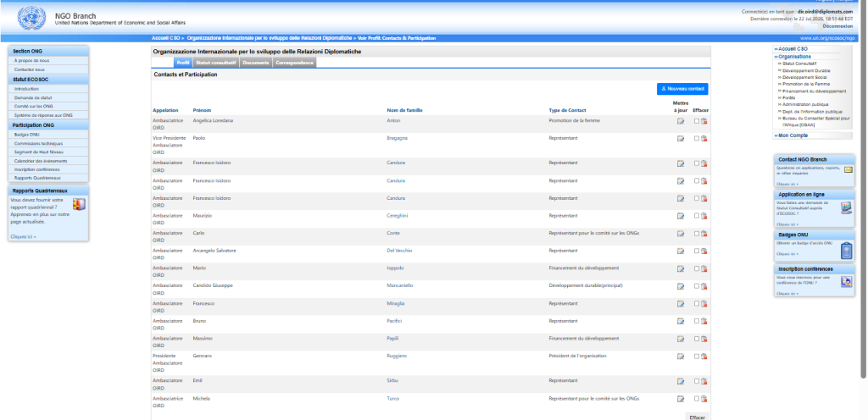Mark the checkbox in Mancaniello's row

(697, 286)
